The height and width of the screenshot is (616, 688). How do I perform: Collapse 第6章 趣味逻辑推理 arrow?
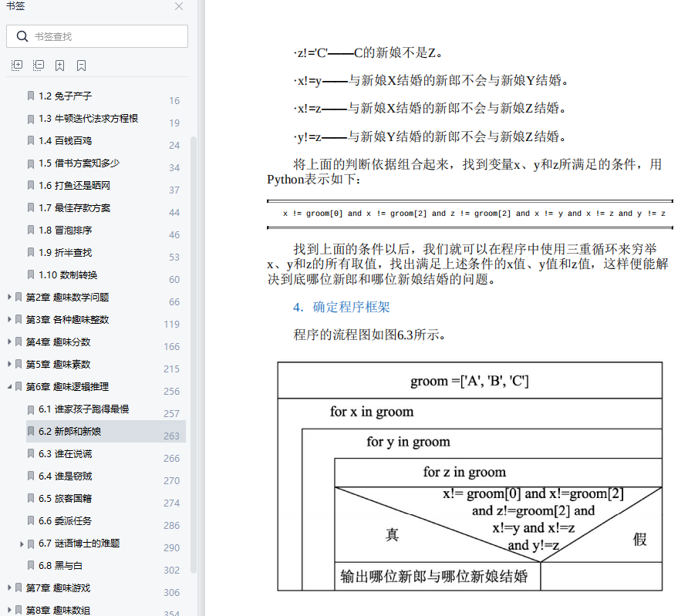(9, 387)
